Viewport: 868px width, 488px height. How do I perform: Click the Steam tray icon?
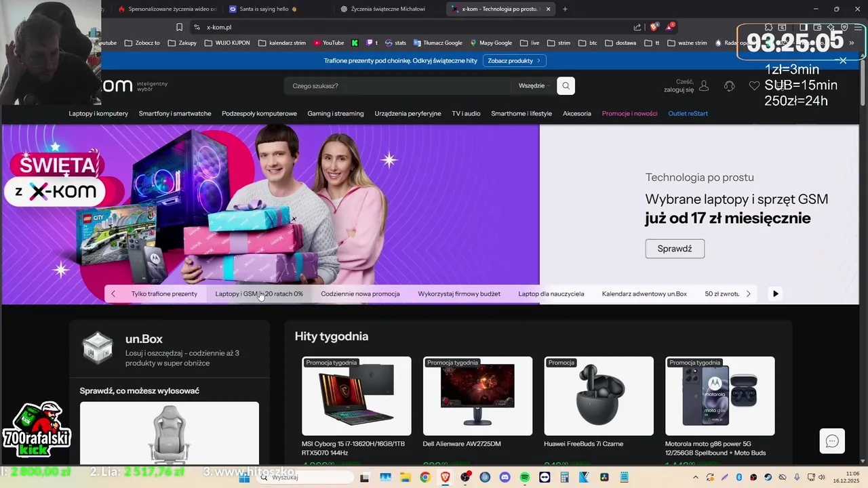(768, 477)
